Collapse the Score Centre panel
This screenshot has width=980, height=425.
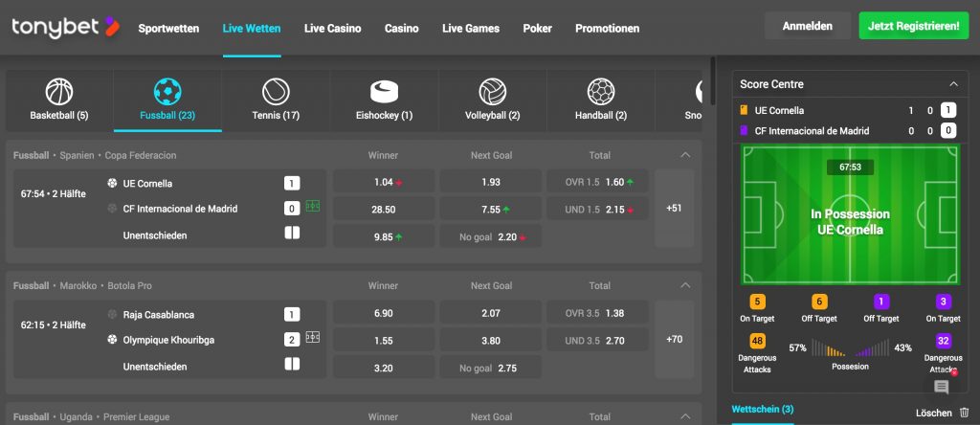954,83
